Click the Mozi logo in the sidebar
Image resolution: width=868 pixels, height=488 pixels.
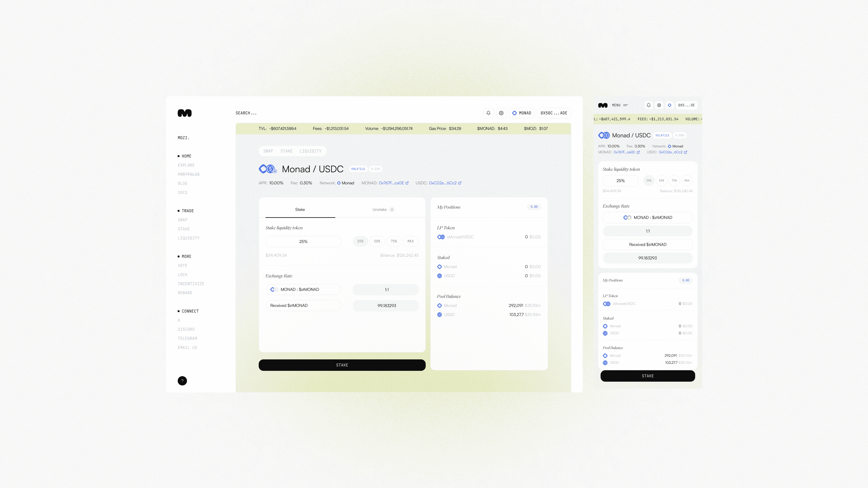click(185, 113)
